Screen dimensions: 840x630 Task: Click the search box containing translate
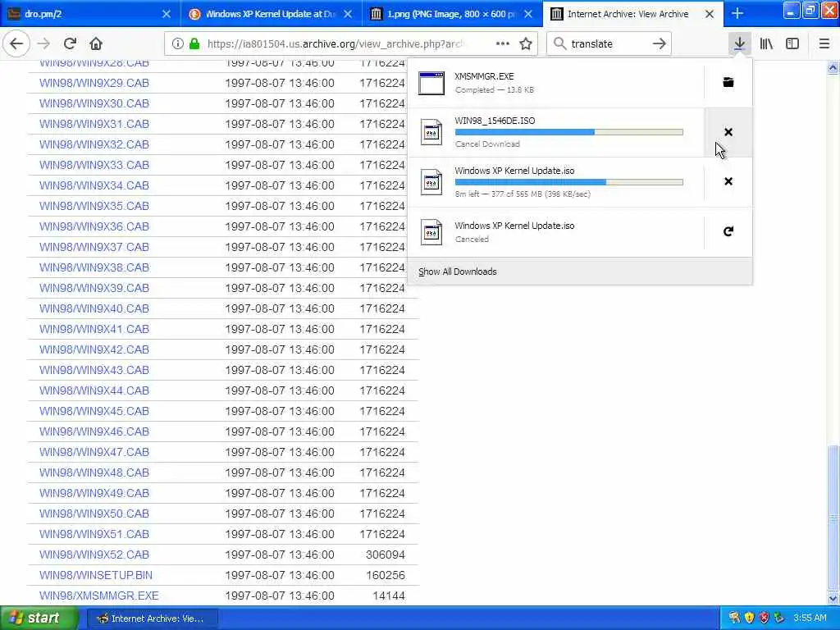point(608,44)
